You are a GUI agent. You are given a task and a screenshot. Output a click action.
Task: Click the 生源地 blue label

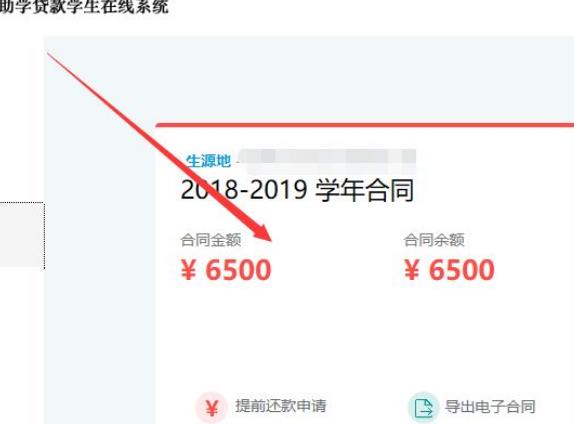click(208, 161)
